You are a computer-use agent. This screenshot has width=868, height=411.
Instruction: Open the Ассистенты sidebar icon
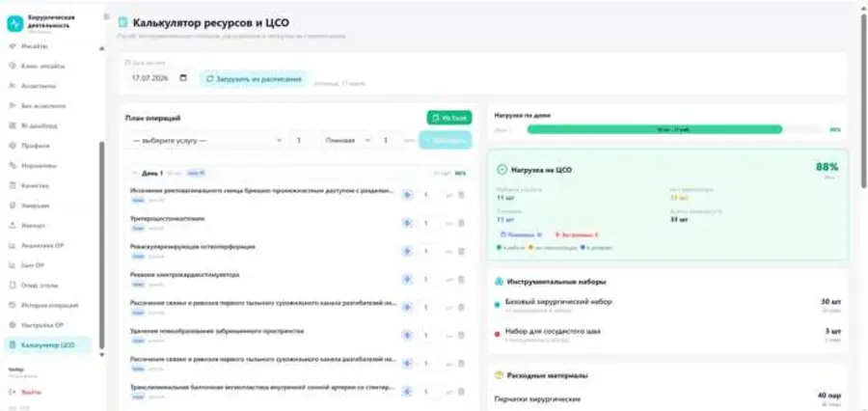[x=13, y=87]
